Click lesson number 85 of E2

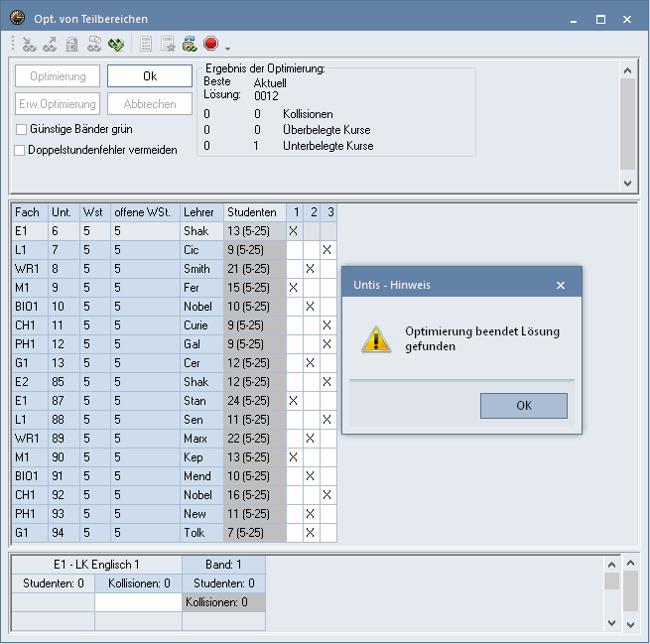64,382
